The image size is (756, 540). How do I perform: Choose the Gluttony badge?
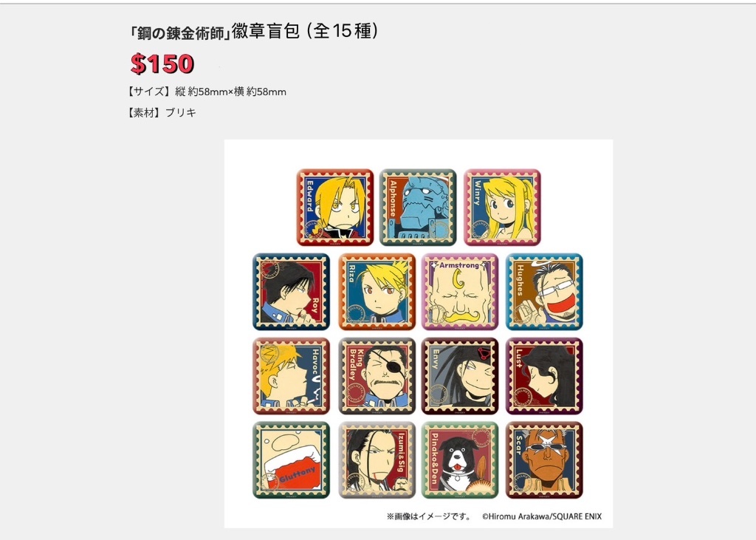(x=291, y=460)
